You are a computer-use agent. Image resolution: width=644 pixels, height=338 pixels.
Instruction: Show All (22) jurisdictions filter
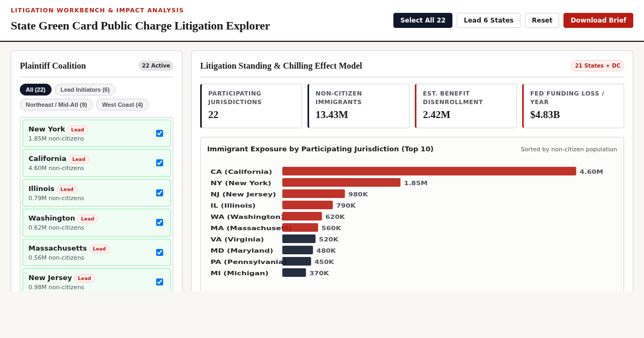tap(35, 90)
